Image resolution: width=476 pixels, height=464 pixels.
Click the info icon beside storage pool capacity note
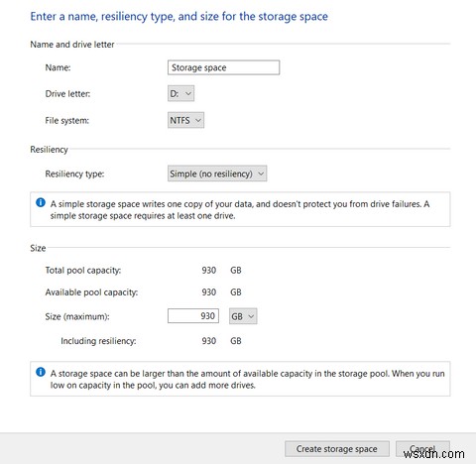coord(41,372)
